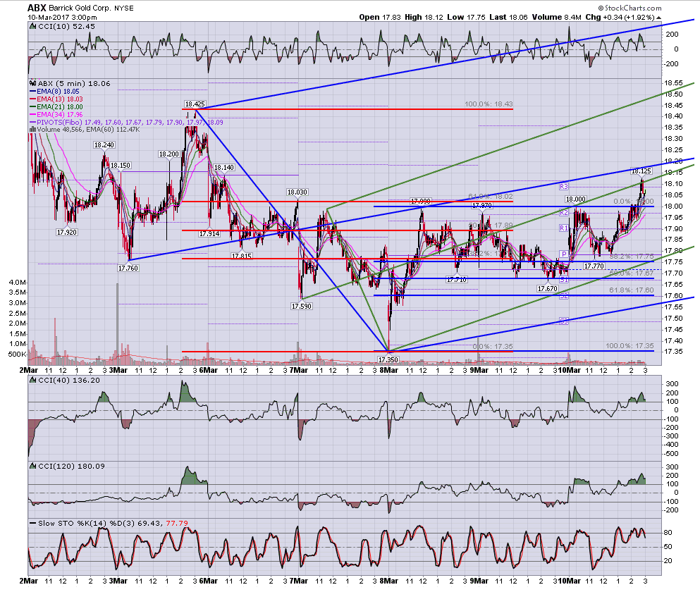
Task: Click the area icon beside CCI(120) label
Action: coord(32,466)
